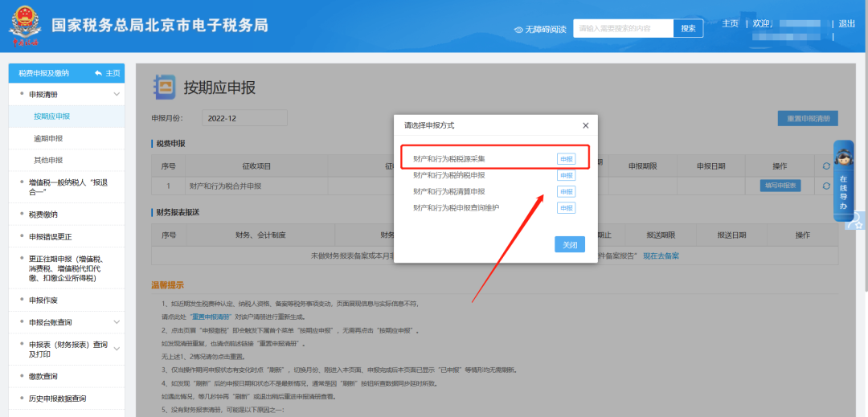Open the 在线导办 online assistant widget
This screenshot has width=868, height=417.
pyautogui.click(x=843, y=181)
